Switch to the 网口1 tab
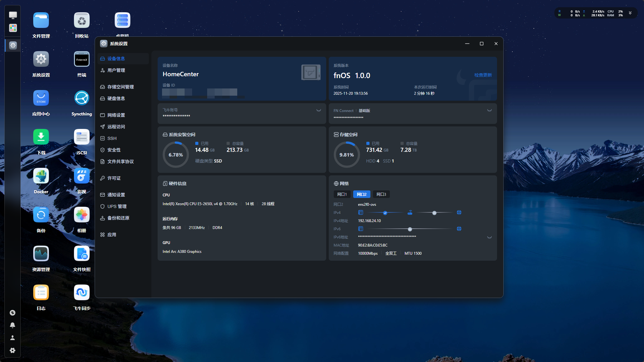 point(342,194)
